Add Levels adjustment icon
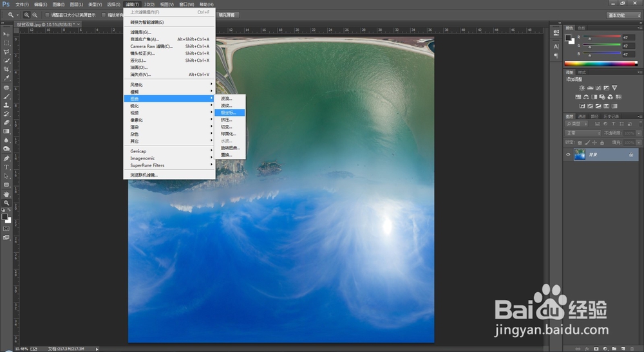The height and width of the screenshot is (352, 644). tap(590, 88)
